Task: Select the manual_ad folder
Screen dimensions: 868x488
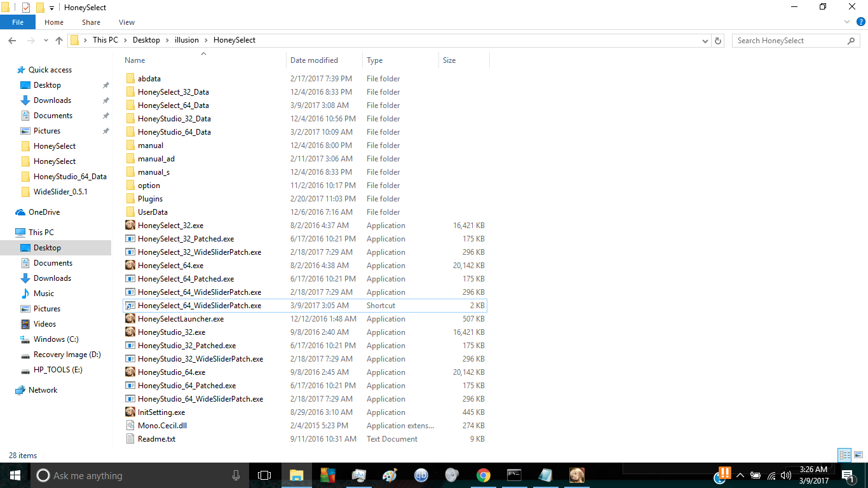Action: [156, 159]
